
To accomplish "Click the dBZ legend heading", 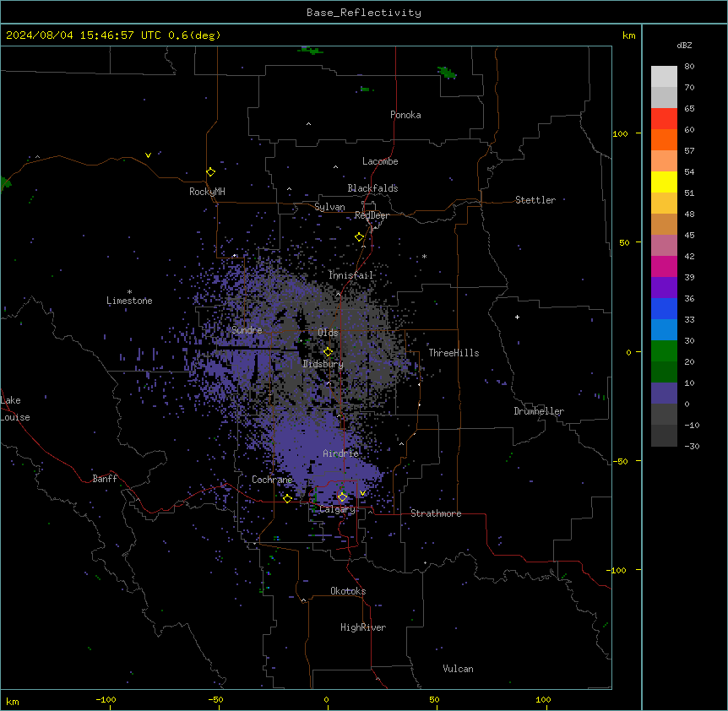I will click(x=684, y=46).
